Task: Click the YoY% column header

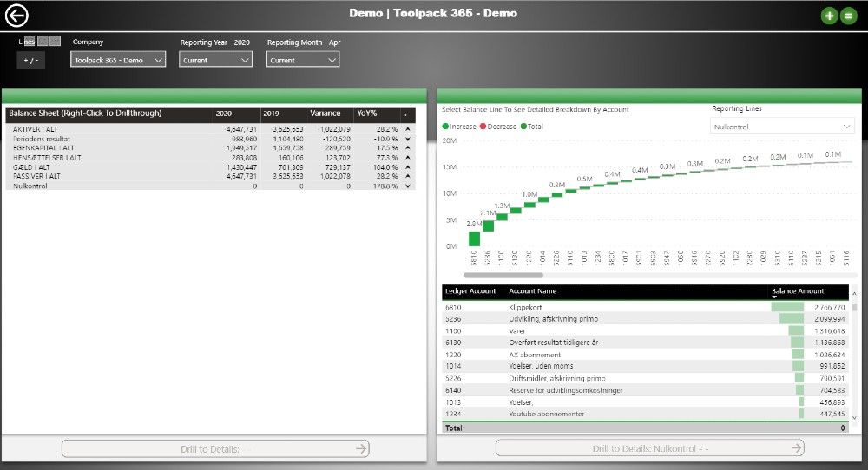Action: click(366, 114)
